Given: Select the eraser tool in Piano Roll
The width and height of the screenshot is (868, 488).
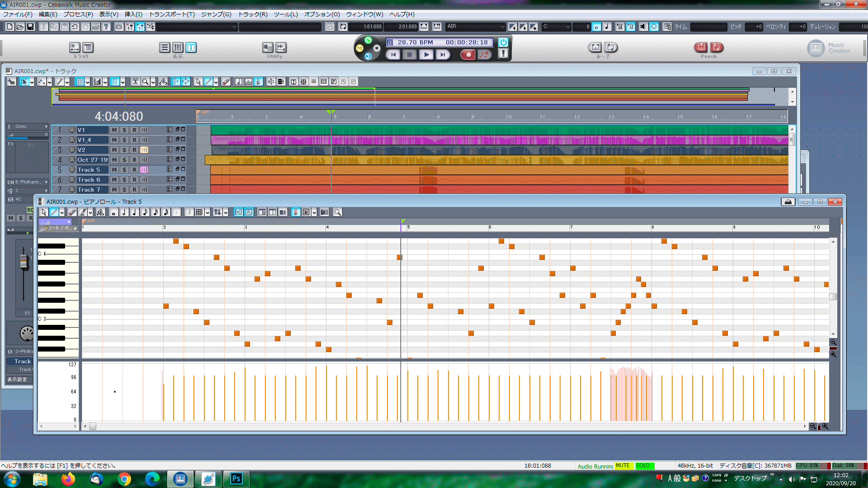Looking at the screenshot, I should point(72,212).
